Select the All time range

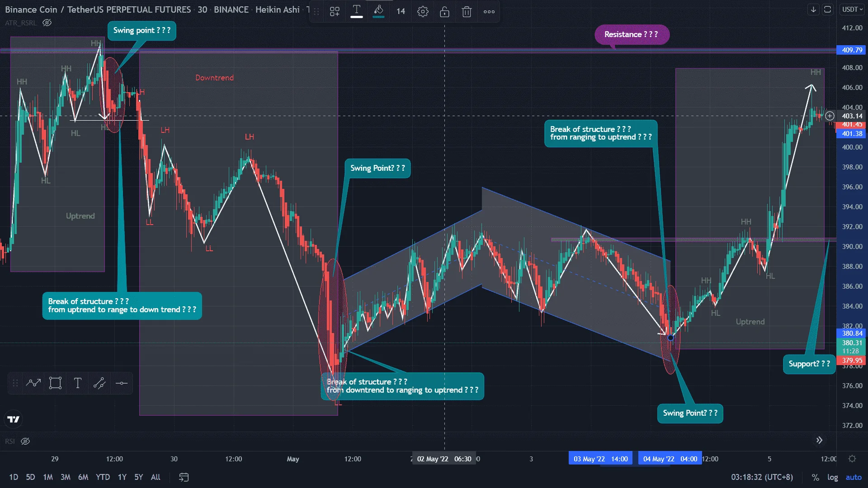point(156,477)
